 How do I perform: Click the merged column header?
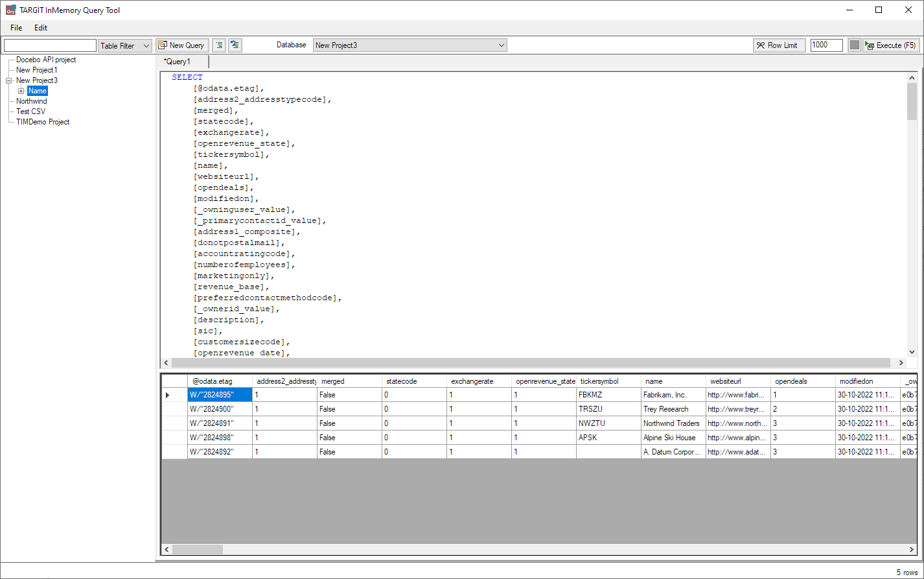[x=349, y=381]
